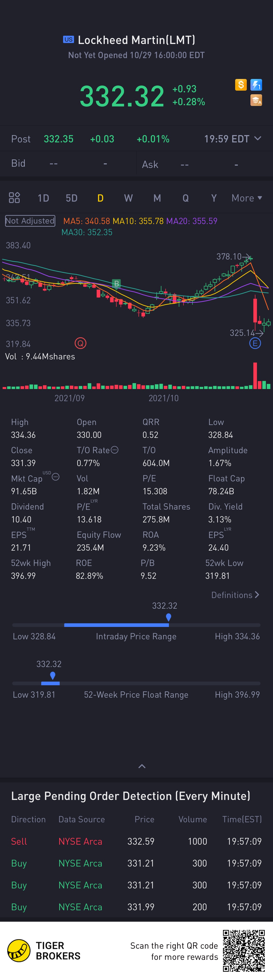Tap the MA10: 355.78 indicator label

(138, 221)
